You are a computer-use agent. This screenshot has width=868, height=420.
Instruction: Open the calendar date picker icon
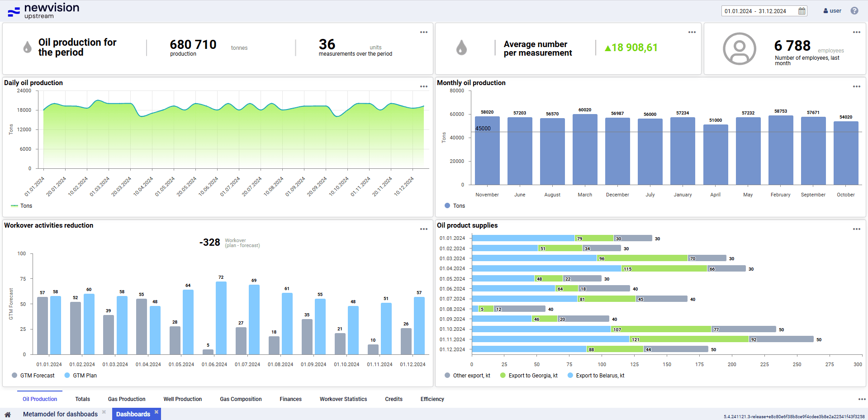802,11
